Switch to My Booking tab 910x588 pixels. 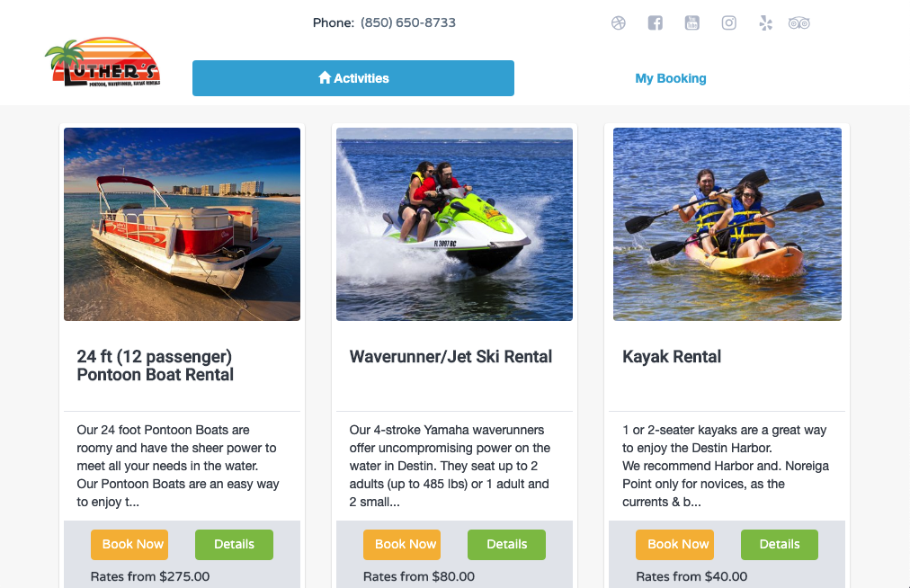pos(670,78)
